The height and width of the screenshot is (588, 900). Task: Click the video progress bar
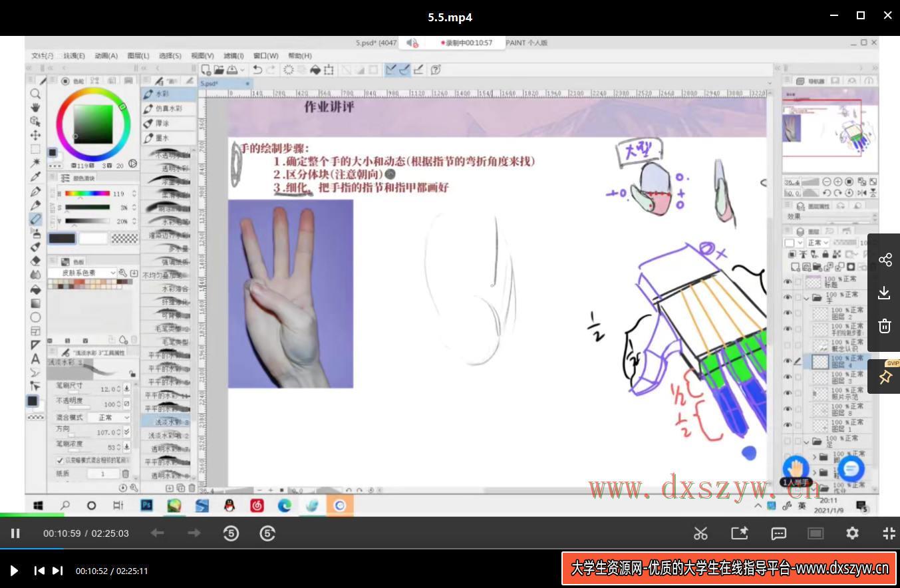pos(450,549)
